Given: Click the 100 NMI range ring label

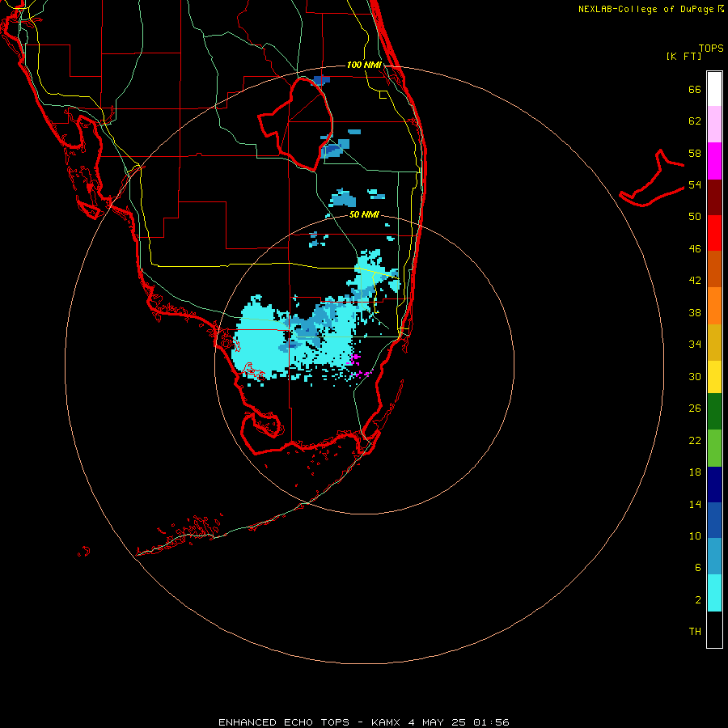Looking at the screenshot, I should [x=364, y=65].
